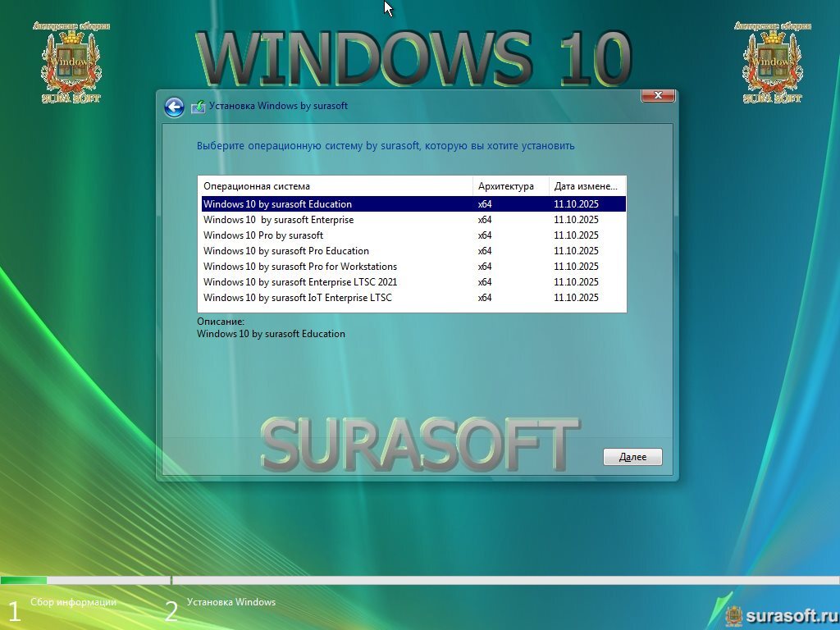Click the Далее button
The width and height of the screenshot is (840, 630).
(632, 457)
